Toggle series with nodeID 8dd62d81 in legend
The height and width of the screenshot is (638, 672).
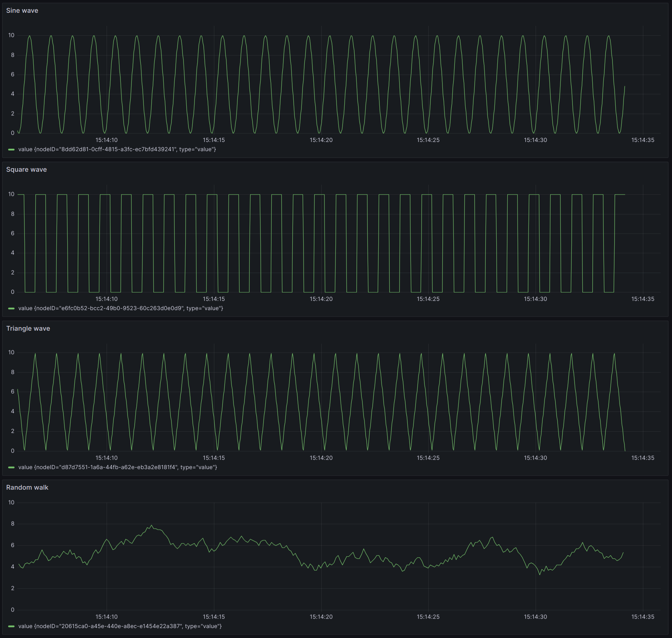pos(117,149)
